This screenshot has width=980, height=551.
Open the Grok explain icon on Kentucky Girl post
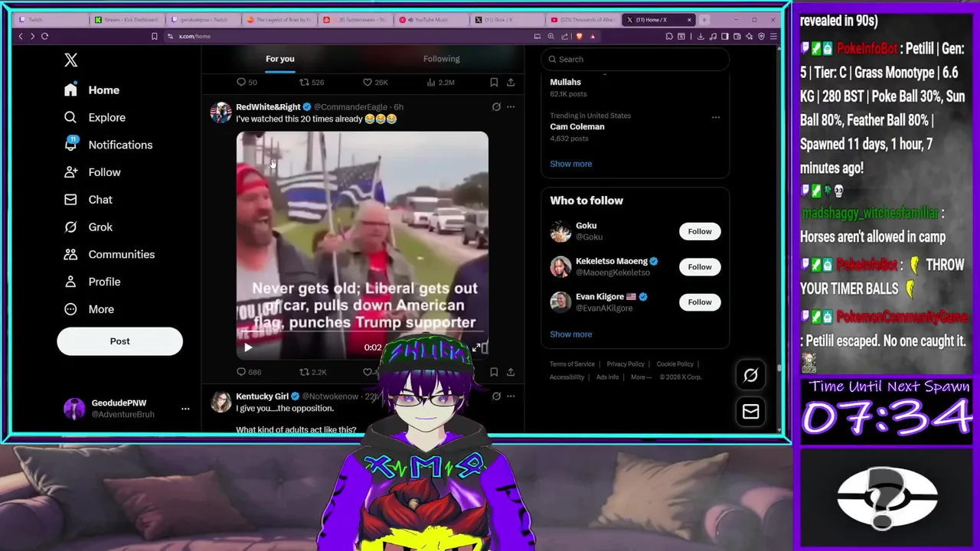496,396
